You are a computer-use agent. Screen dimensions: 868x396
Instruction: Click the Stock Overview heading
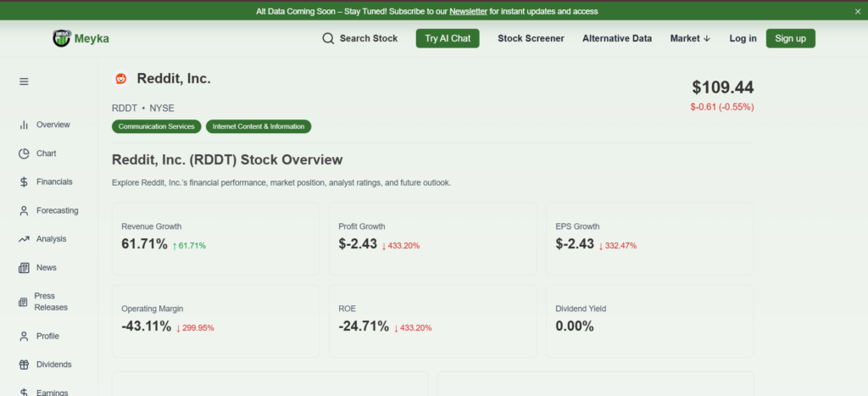click(227, 160)
